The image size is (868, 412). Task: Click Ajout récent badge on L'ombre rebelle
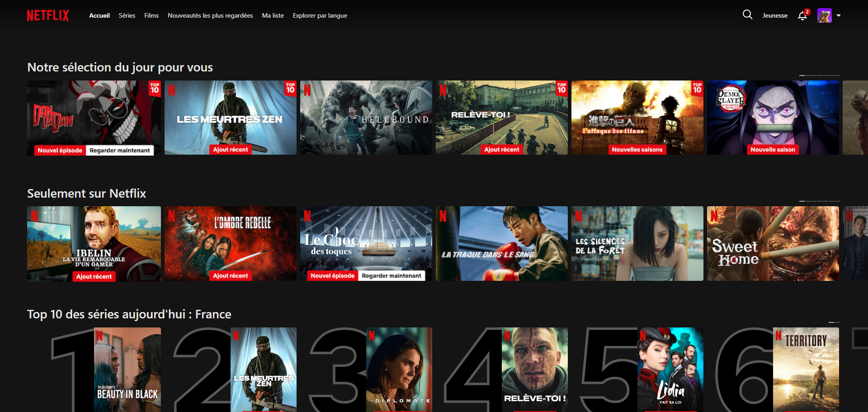tap(231, 275)
